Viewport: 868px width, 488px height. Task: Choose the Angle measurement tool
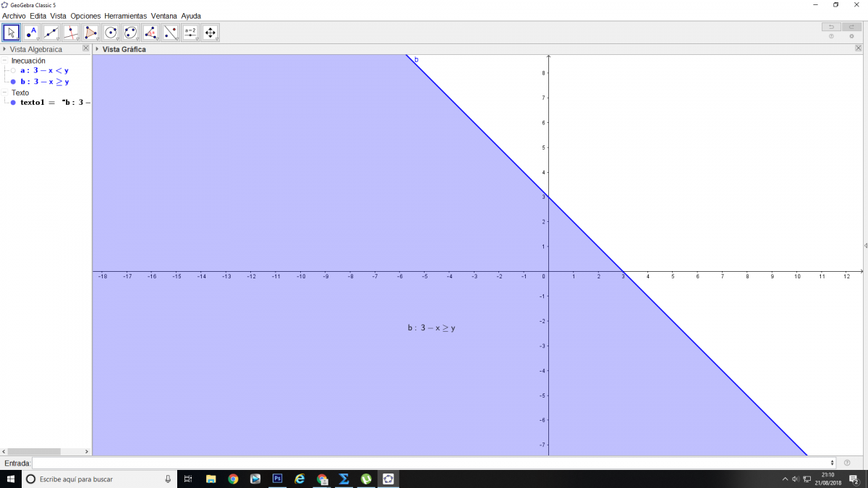150,33
